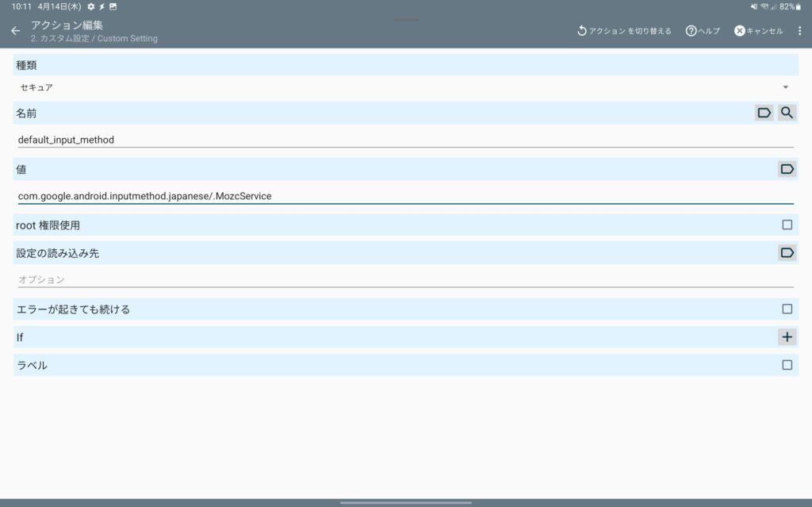Click the 種類 section header
Viewport: 812px width, 507px height.
click(x=405, y=65)
